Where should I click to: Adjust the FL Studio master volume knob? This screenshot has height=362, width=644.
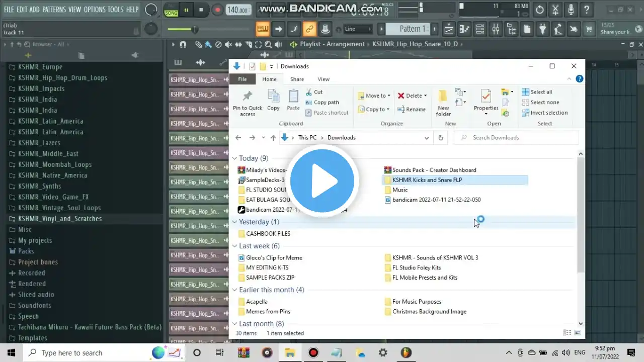click(150, 10)
